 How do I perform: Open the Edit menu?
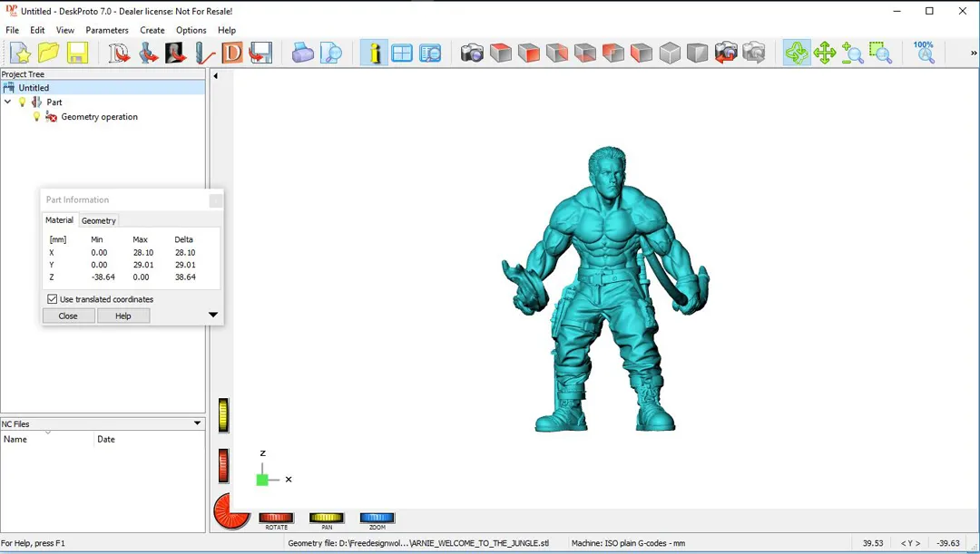(37, 30)
